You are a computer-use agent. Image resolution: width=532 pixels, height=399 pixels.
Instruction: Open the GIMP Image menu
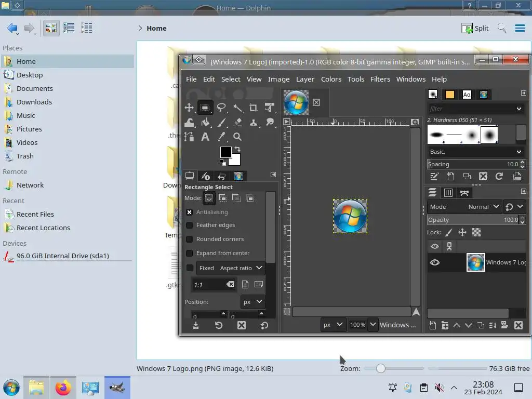point(278,79)
